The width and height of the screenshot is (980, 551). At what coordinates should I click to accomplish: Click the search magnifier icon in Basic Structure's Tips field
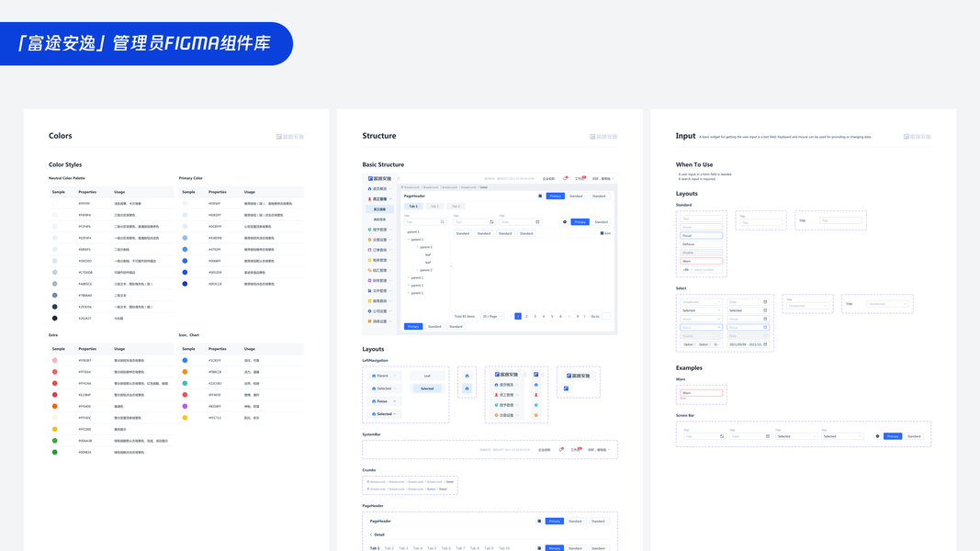click(442, 221)
